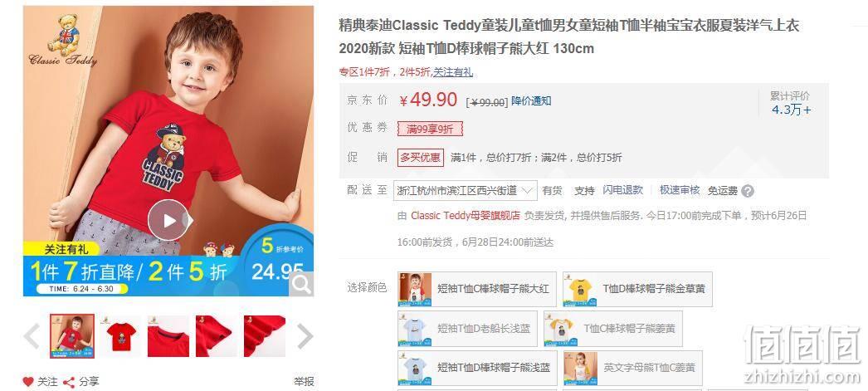
Task: Claim the 满99享9折 coupon
Action: click(x=430, y=129)
